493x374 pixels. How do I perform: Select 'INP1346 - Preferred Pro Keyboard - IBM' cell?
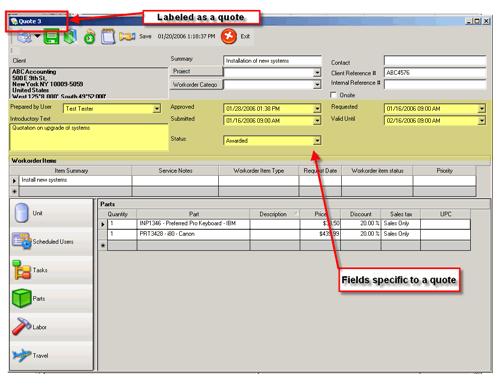click(x=193, y=224)
